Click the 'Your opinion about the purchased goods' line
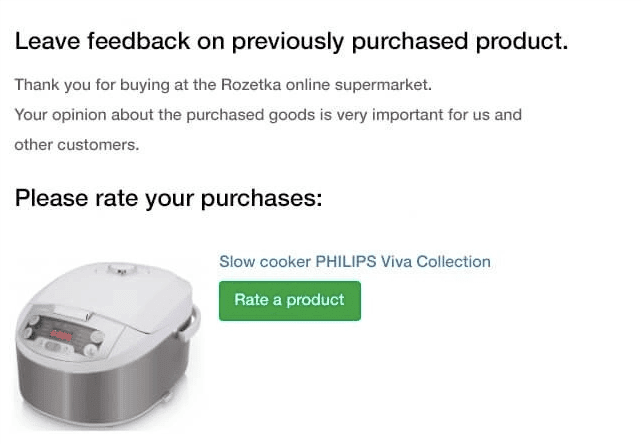This screenshot has height=444, width=641. tap(268, 115)
